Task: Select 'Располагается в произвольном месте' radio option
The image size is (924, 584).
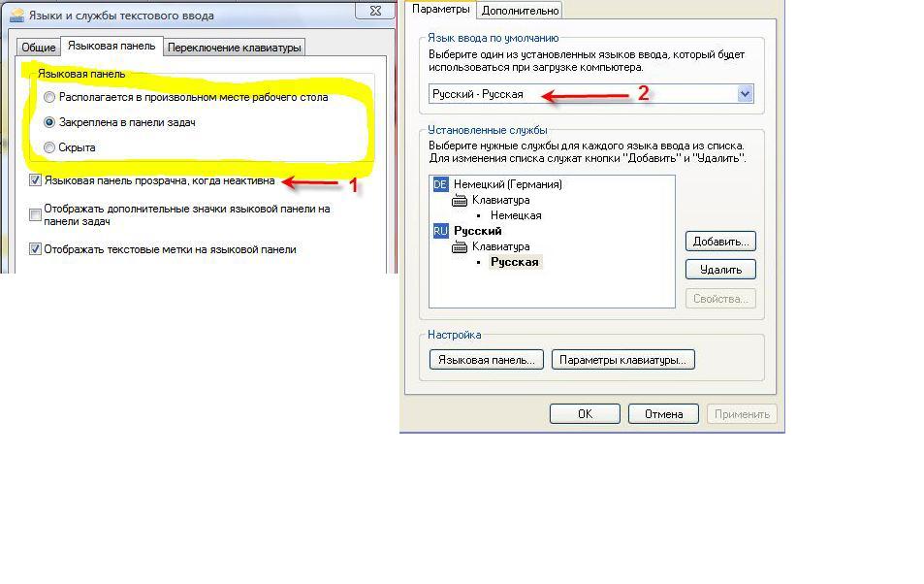Action: [x=49, y=97]
